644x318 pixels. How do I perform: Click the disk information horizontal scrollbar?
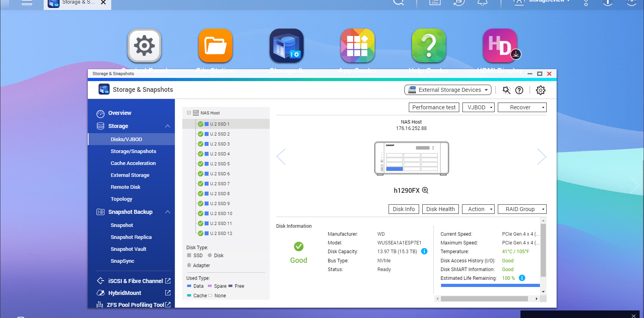484,299
